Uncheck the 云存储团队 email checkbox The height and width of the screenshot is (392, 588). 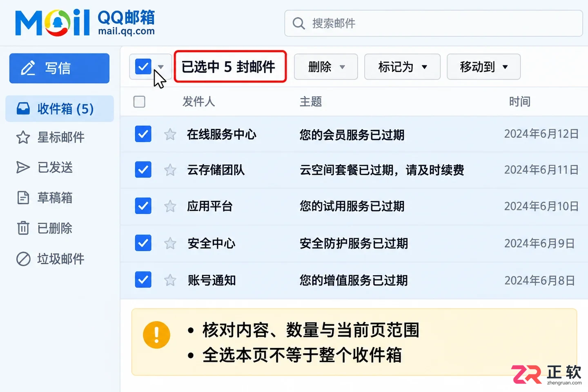[143, 169]
